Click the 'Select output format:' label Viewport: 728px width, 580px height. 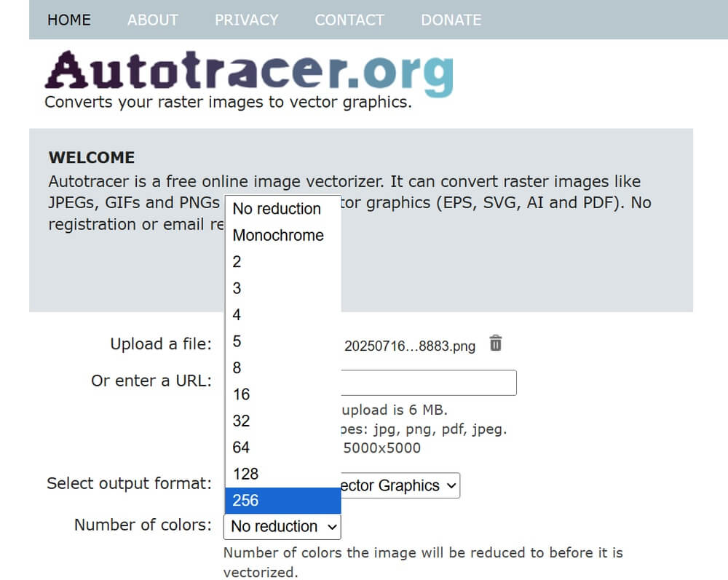pyautogui.click(x=129, y=483)
